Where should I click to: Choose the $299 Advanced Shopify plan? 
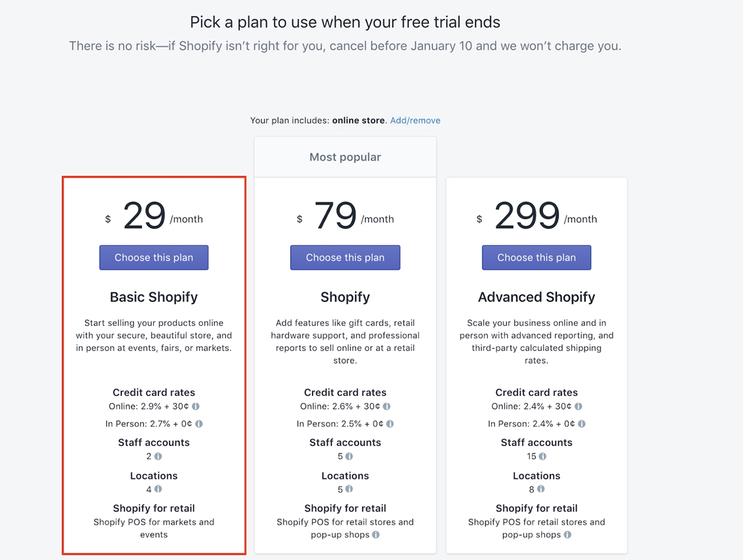(x=536, y=257)
